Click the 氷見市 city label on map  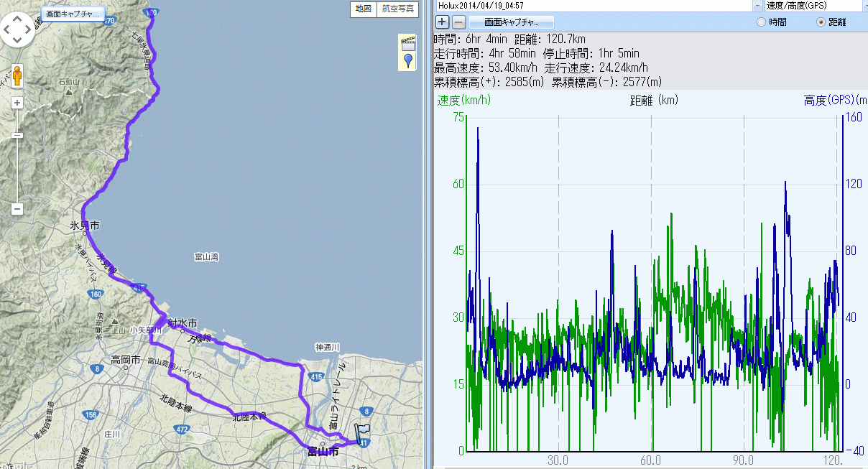point(84,226)
